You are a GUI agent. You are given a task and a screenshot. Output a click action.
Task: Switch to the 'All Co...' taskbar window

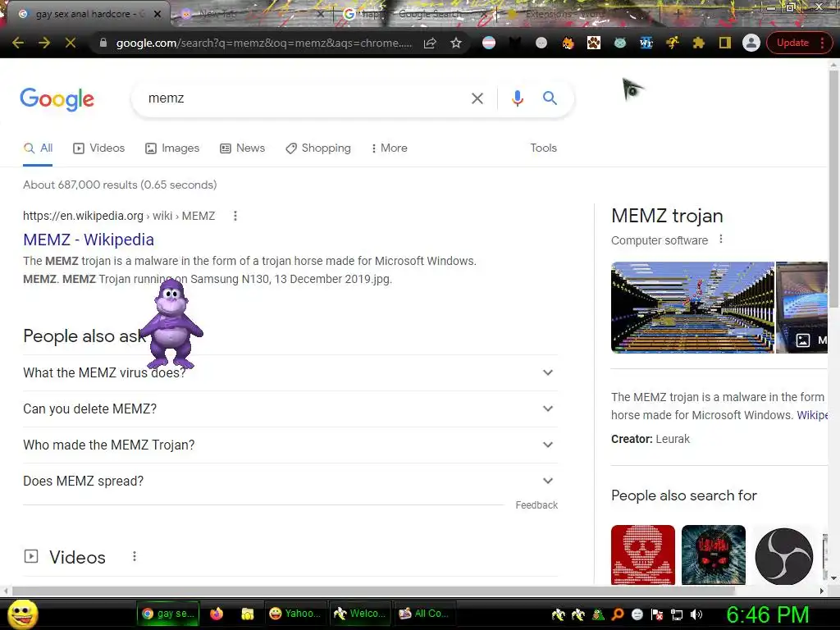click(x=426, y=614)
